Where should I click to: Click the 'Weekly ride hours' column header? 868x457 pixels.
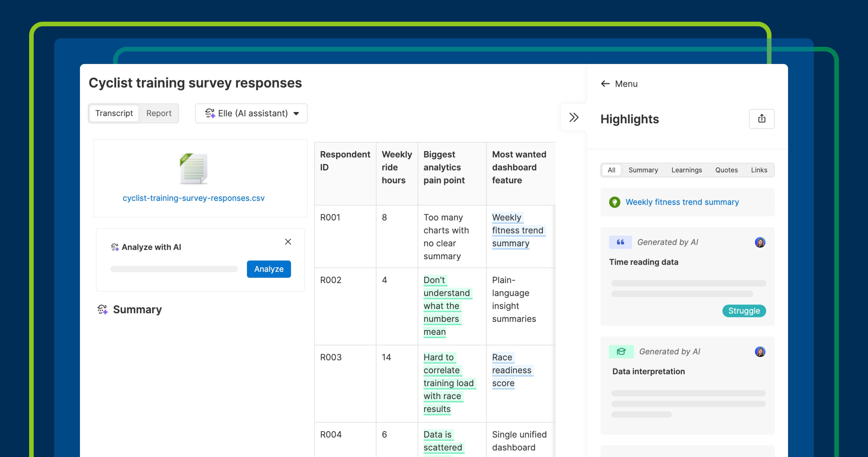pos(397,174)
